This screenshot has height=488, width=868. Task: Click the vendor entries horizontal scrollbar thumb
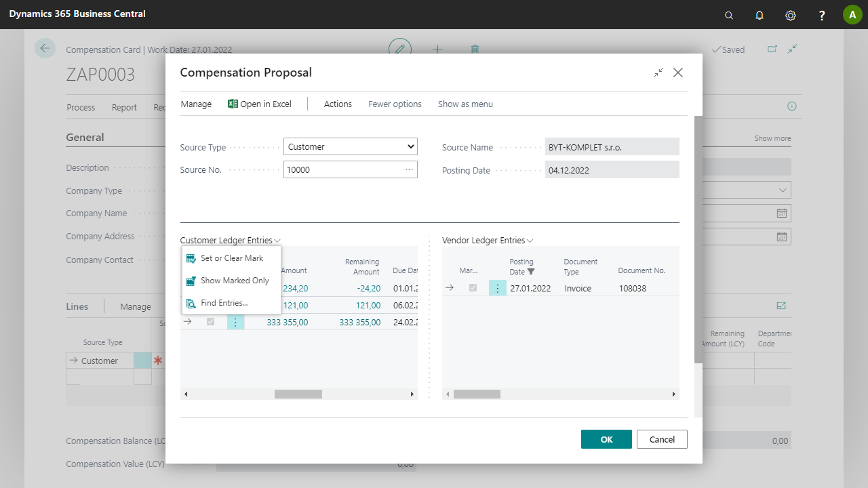[x=477, y=394]
